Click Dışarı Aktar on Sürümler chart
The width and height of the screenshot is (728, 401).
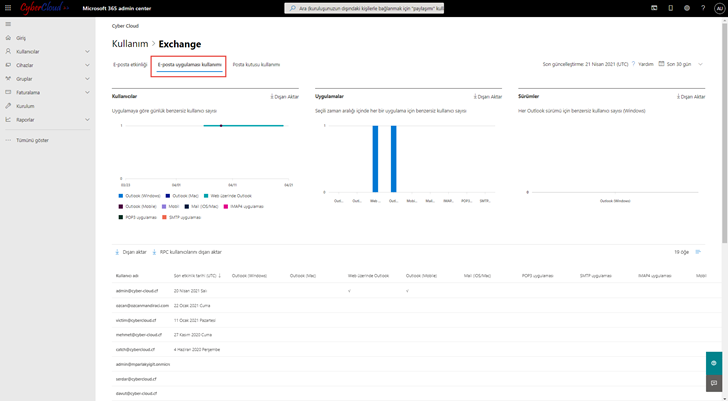(x=691, y=97)
